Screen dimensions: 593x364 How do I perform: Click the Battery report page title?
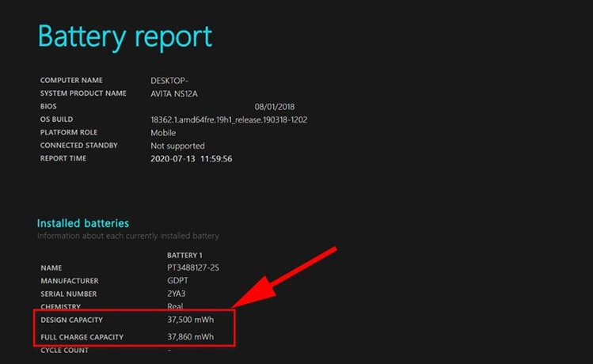(125, 37)
